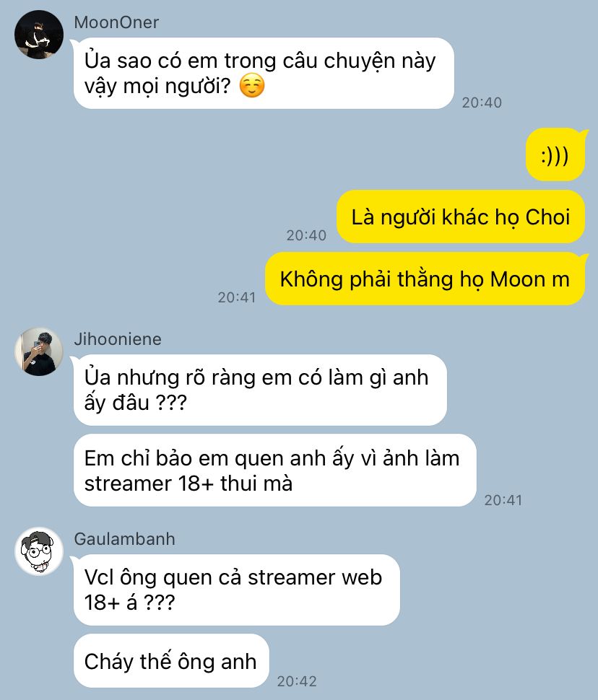
Task: Tap 20:41 timestamp beside Jihooniene's message
Action: point(503,500)
